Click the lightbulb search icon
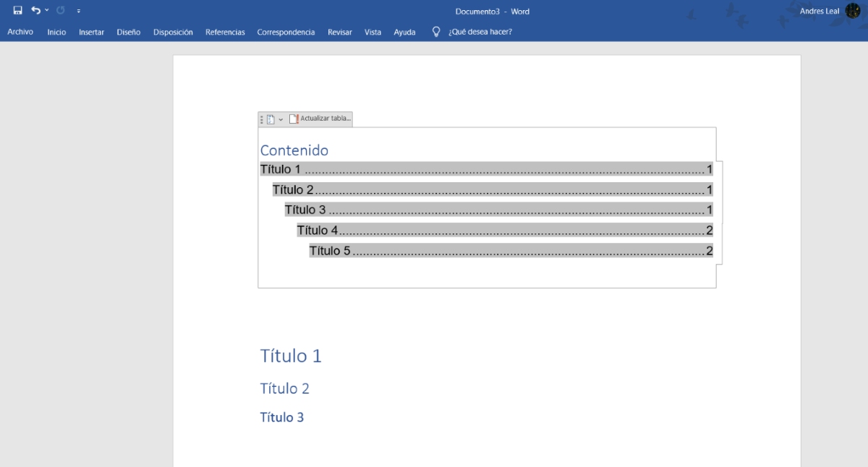The image size is (868, 467). [x=436, y=32]
